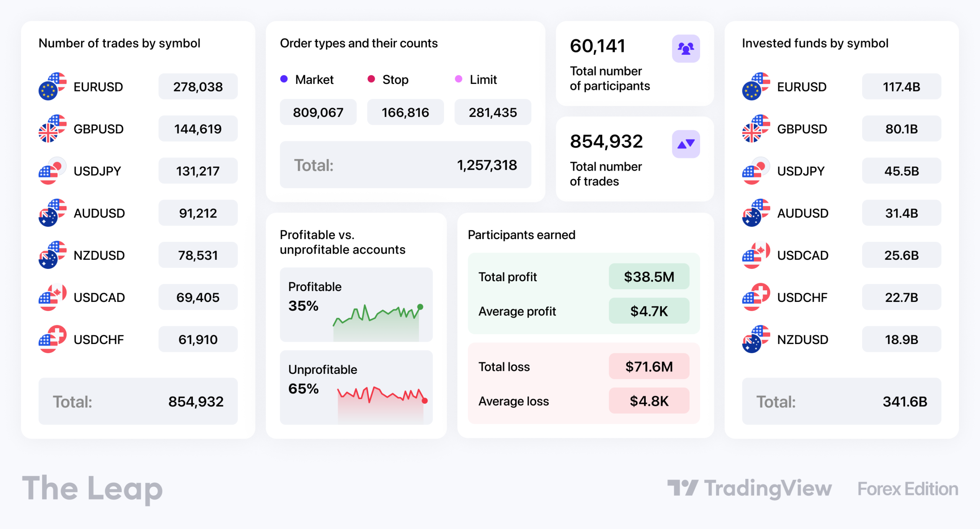Click the TradingView logo mark

click(683, 488)
